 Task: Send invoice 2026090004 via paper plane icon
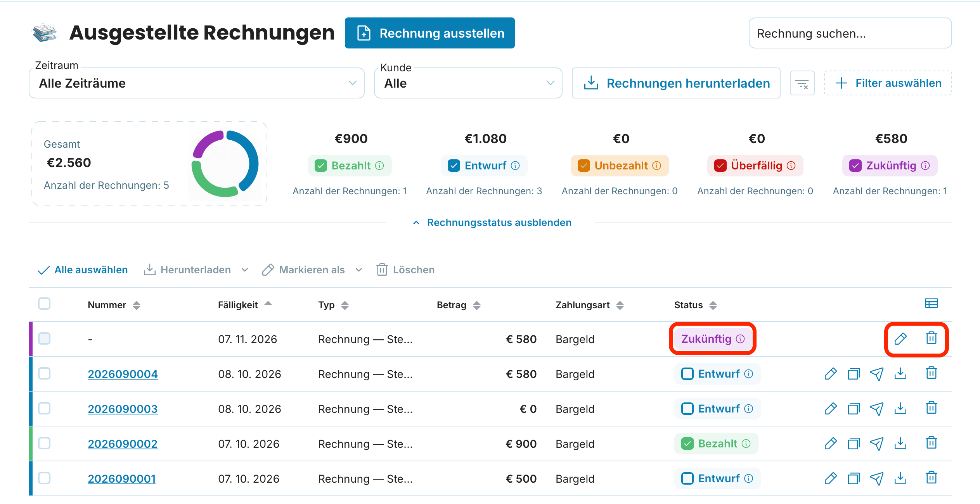[877, 374]
